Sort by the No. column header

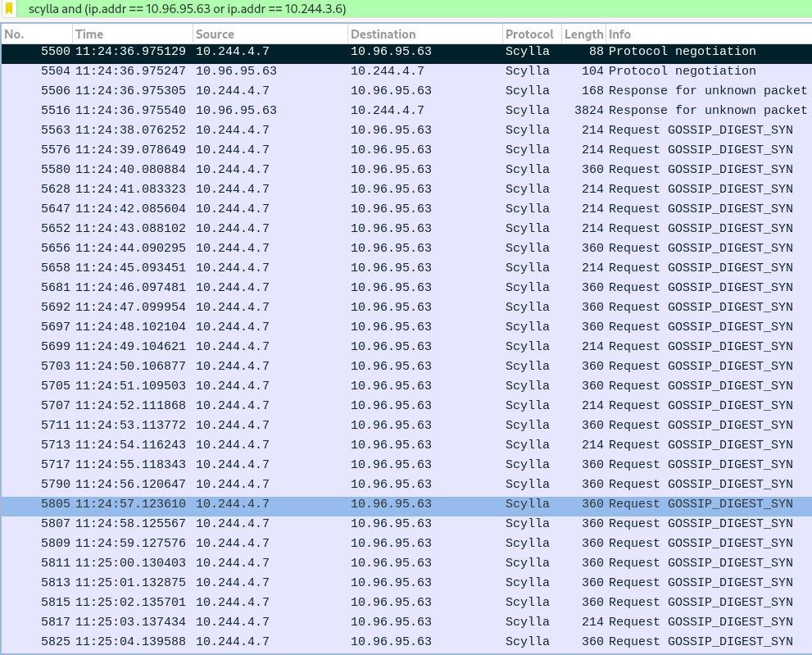click(x=37, y=34)
